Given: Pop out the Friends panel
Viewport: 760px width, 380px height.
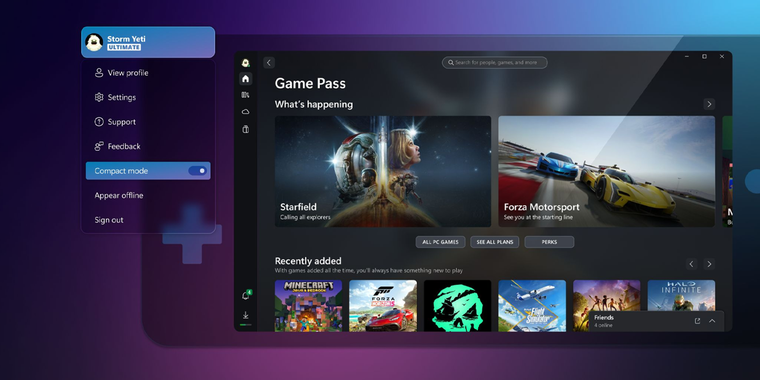Looking at the screenshot, I should coord(697,321).
